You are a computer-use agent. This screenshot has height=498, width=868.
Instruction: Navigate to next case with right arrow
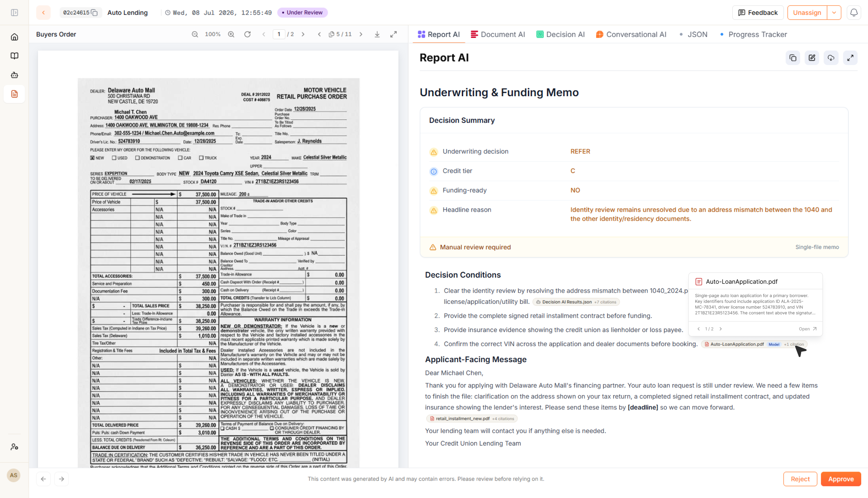[x=62, y=479]
